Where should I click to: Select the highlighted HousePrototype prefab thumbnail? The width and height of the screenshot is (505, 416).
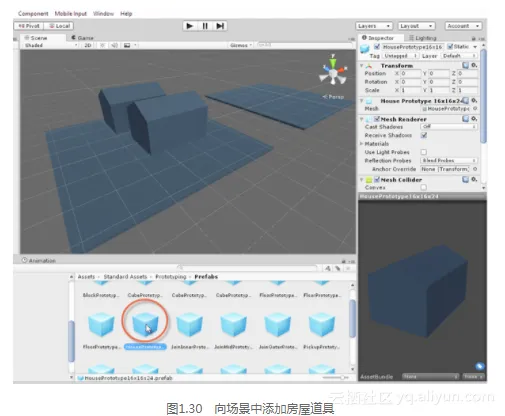pos(145,324)
